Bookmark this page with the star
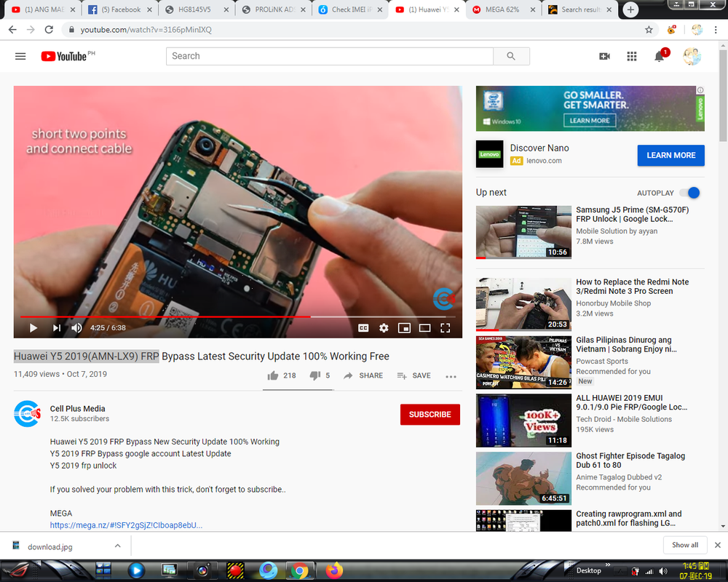 [649, 30]
